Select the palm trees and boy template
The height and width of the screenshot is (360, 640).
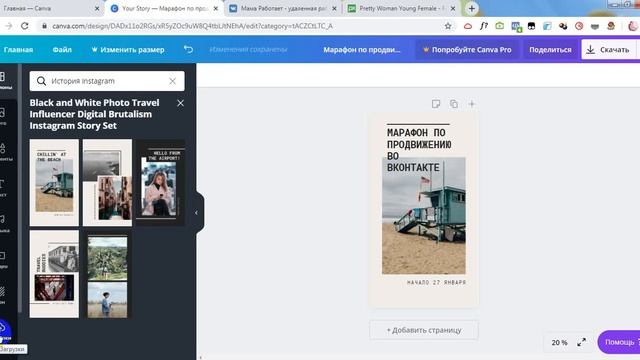[x=107, y=274]
